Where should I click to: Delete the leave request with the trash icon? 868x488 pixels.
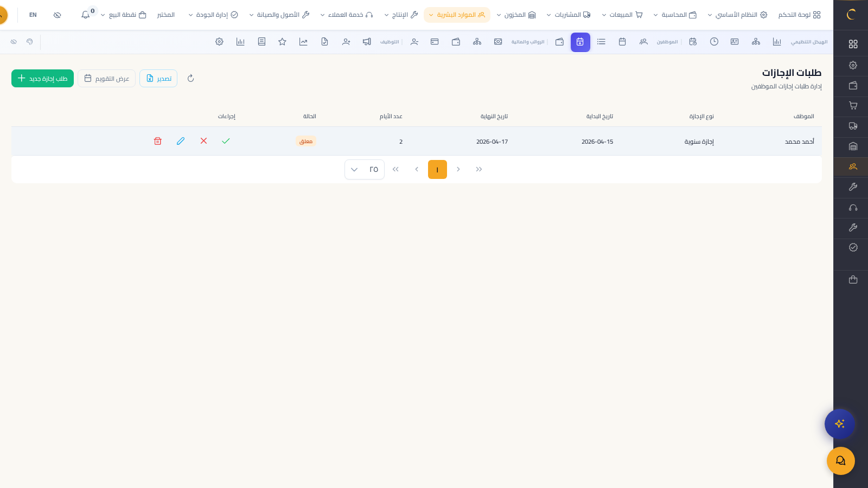(157, 141)
